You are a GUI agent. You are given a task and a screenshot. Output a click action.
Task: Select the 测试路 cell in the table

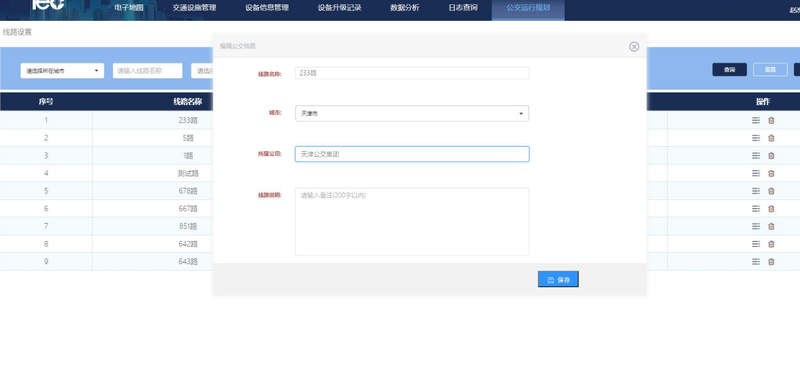click(188, 173)
